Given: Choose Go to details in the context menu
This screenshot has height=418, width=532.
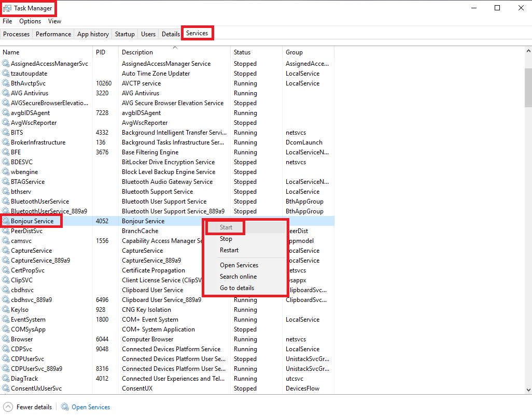Looking at the screenshot, I should [x=237, y=288].
